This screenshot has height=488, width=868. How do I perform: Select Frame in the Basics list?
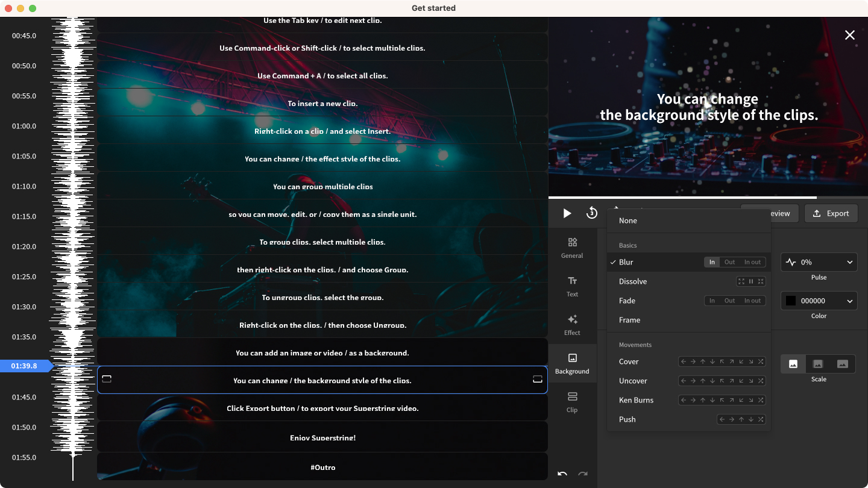[629, 320]
